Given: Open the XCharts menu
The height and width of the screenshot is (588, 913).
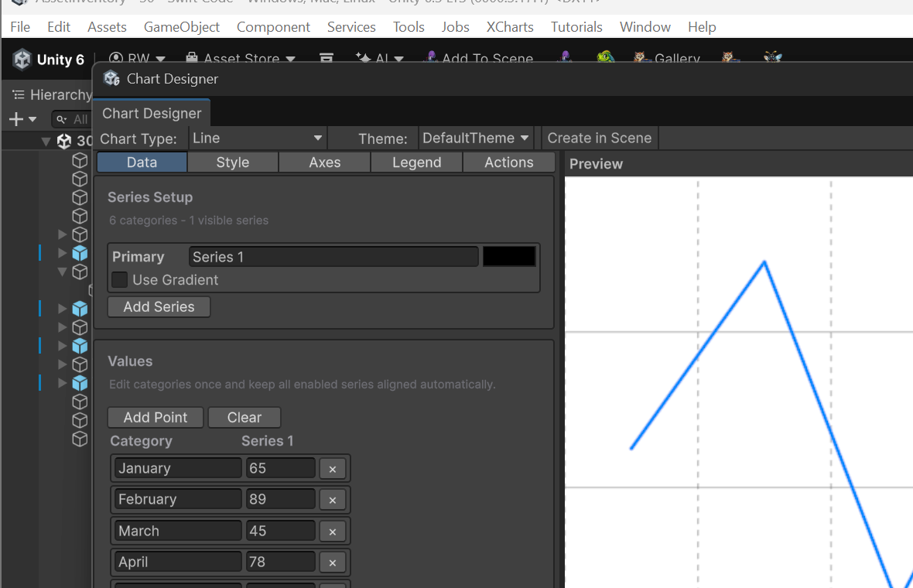Looking at the screenshot, I should tap(510, 27).
